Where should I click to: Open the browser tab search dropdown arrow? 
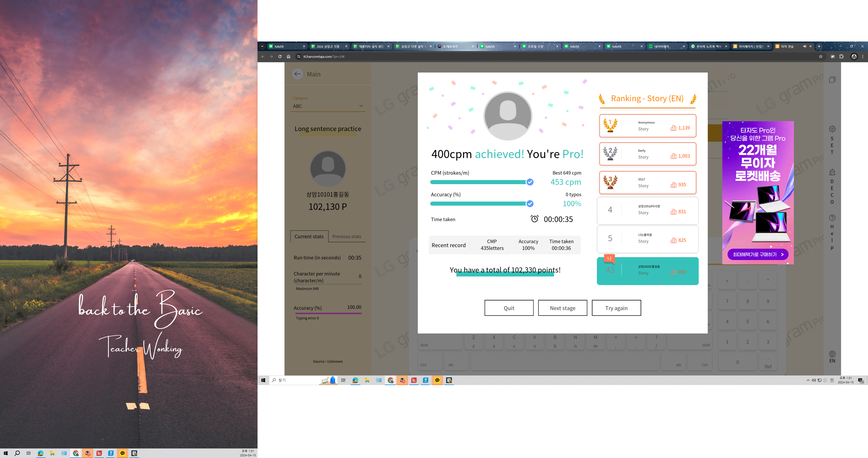click(262, 47)
